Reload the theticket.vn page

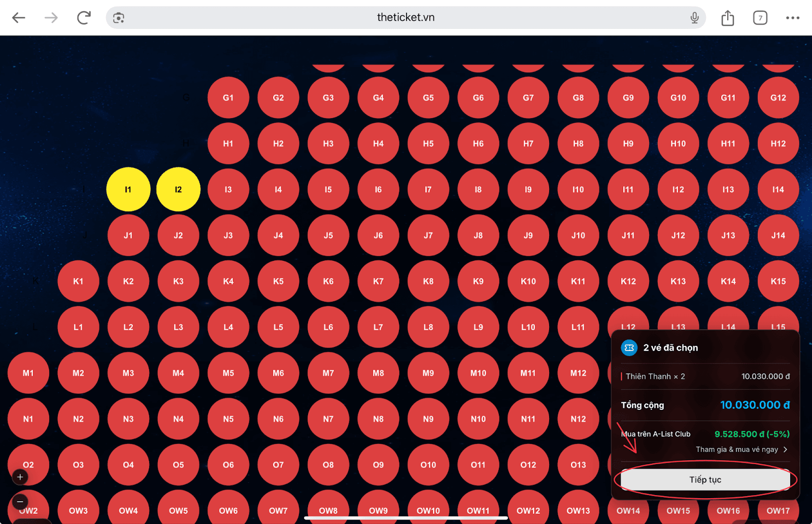pyautogui.click(x=84, y=18)
